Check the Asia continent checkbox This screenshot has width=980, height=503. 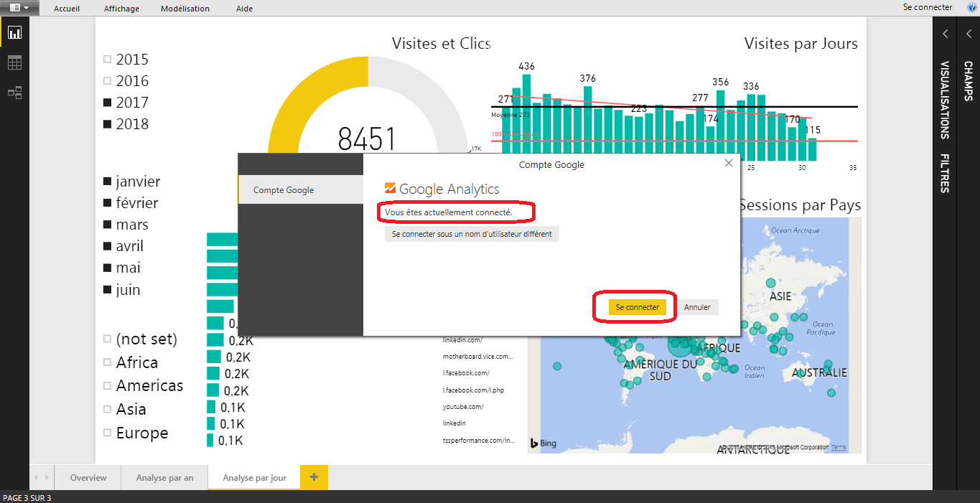point(108,410)
